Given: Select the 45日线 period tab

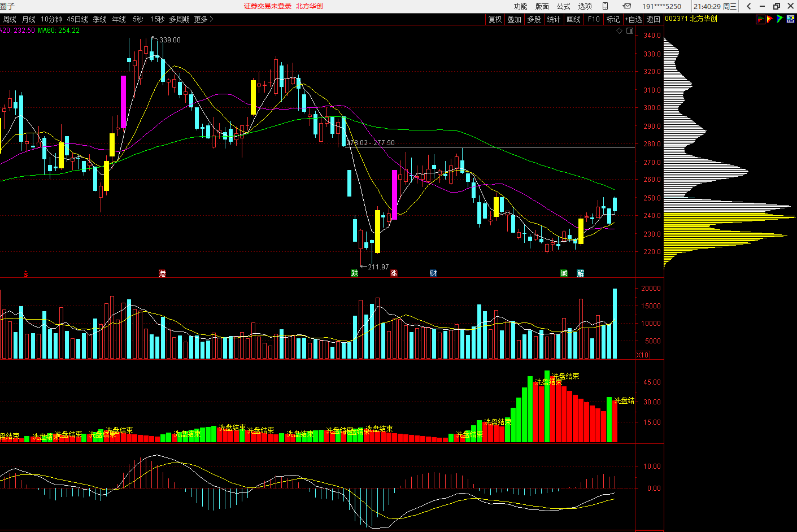Looking at the screenshot, I should pos(77,19).
